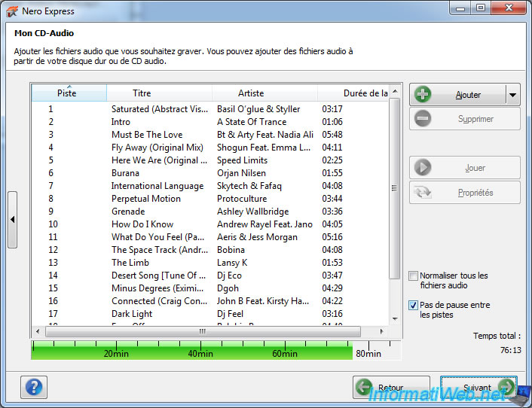Open help with the blue question mark

[34, 387]
